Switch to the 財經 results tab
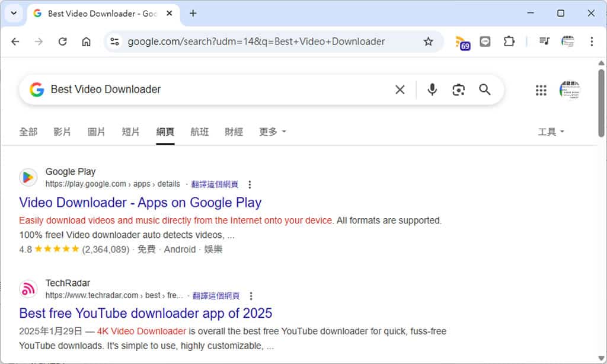 (x=234, y=132)
